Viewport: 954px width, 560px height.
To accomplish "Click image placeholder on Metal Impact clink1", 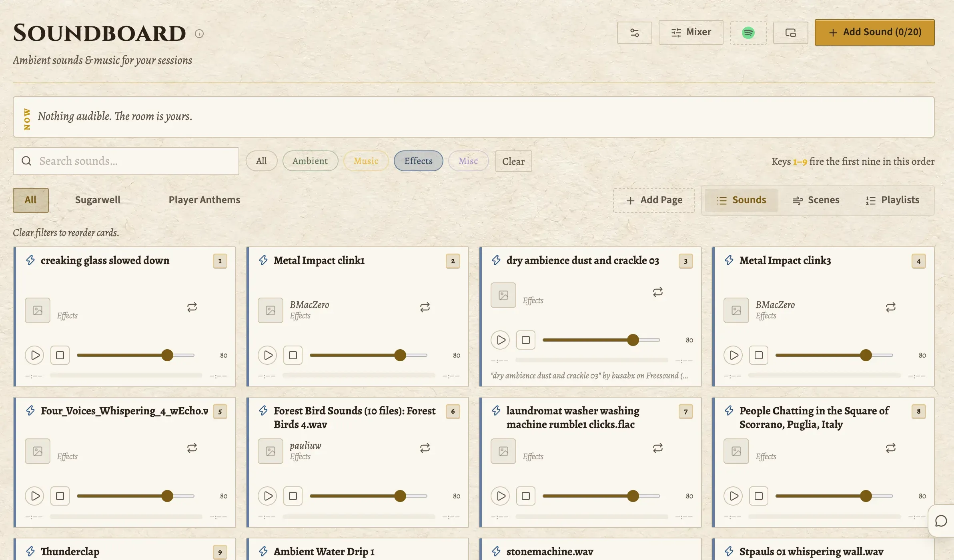I will coord(271,310).
